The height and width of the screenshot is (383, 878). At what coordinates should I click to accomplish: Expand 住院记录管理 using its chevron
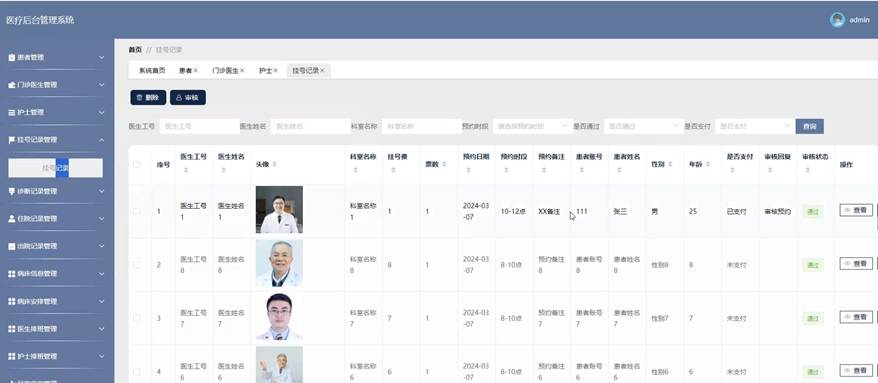(101, 219)
